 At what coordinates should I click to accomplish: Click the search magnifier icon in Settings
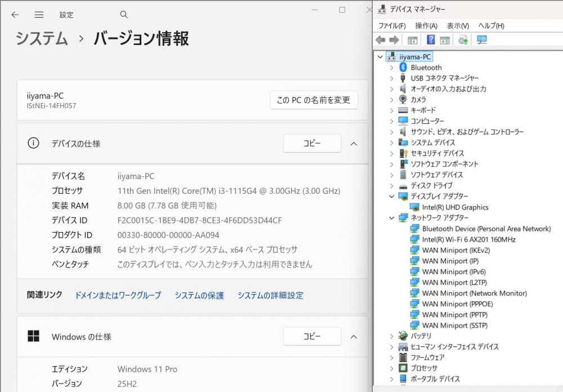coord(124,15)
